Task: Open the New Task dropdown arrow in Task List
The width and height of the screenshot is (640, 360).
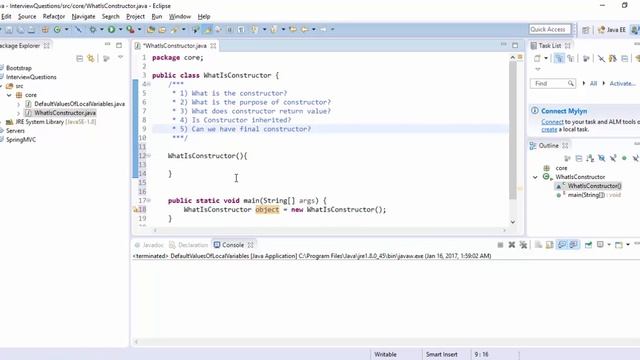Action: 546,58
